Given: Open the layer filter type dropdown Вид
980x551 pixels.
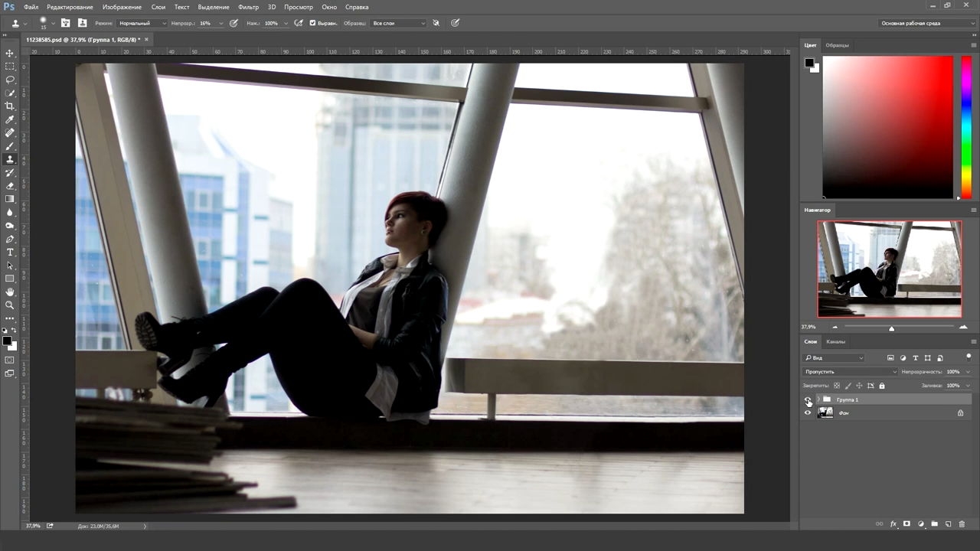Looking at the screenshot, I should pyautogui.click(x=834, y=357).
